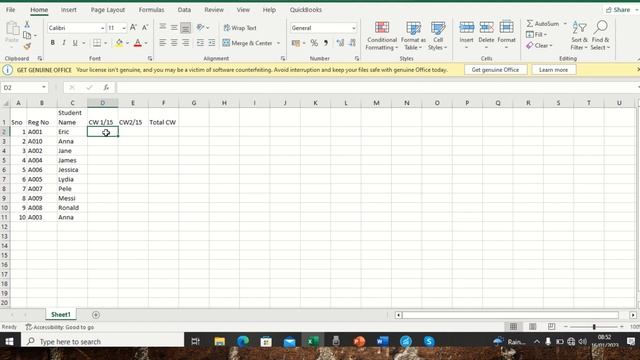The image size is (640, 360).
Task: Open Cell Styles gallery
Action: 438,36
